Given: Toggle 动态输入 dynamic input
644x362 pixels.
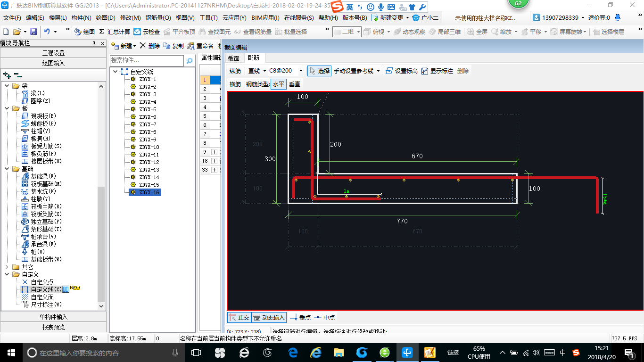Looking at the screenshot, I should click(269, 318).
